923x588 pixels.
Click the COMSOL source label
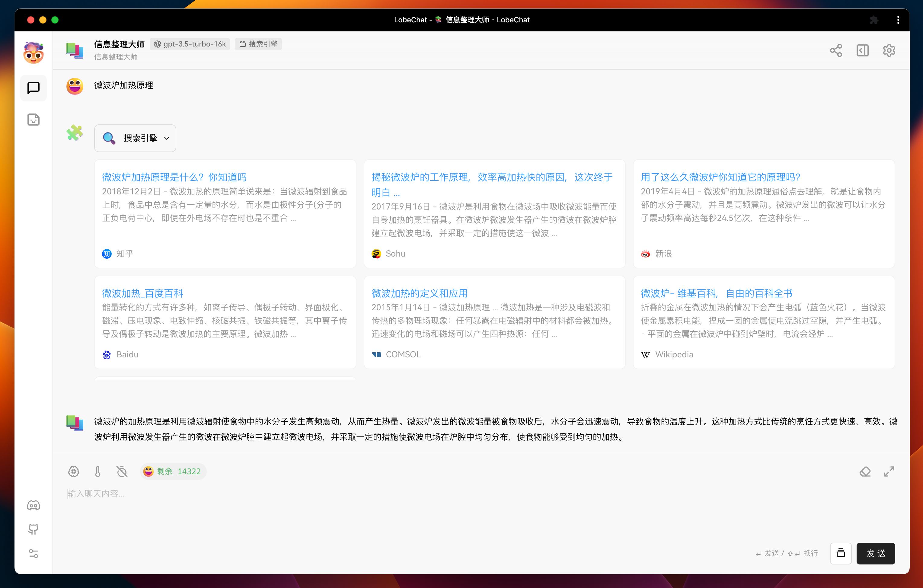pyautogui.click(x=403, y=355)
